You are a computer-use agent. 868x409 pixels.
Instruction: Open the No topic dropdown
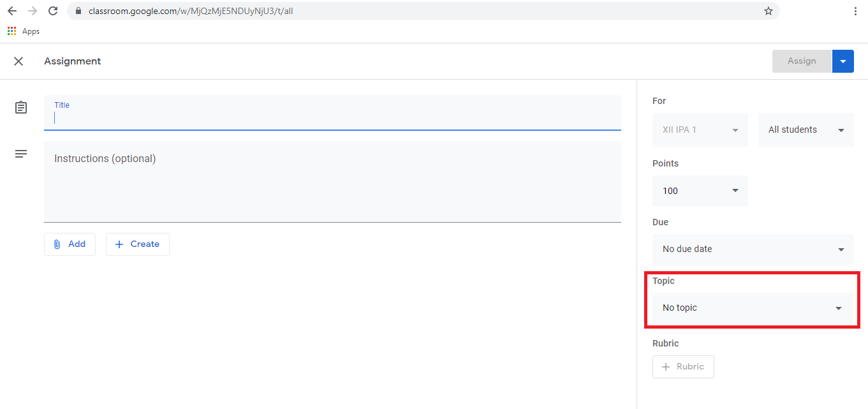[753, 308]
